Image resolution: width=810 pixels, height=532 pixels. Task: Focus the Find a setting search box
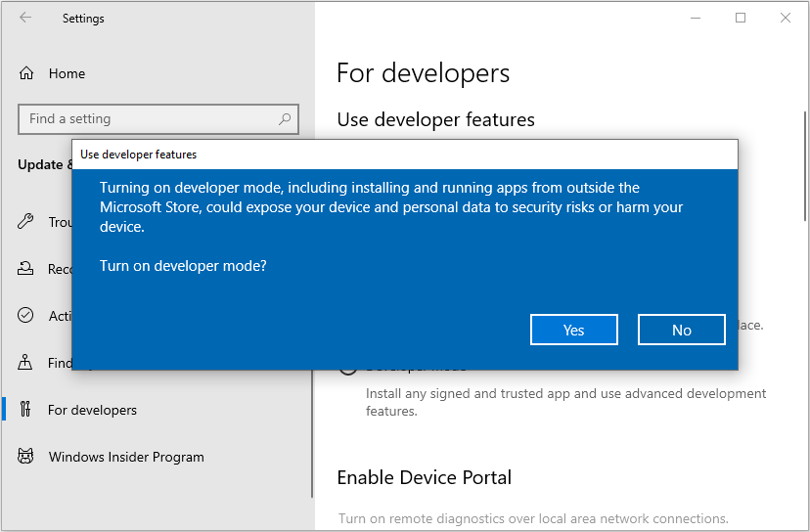tap(158, 118)
